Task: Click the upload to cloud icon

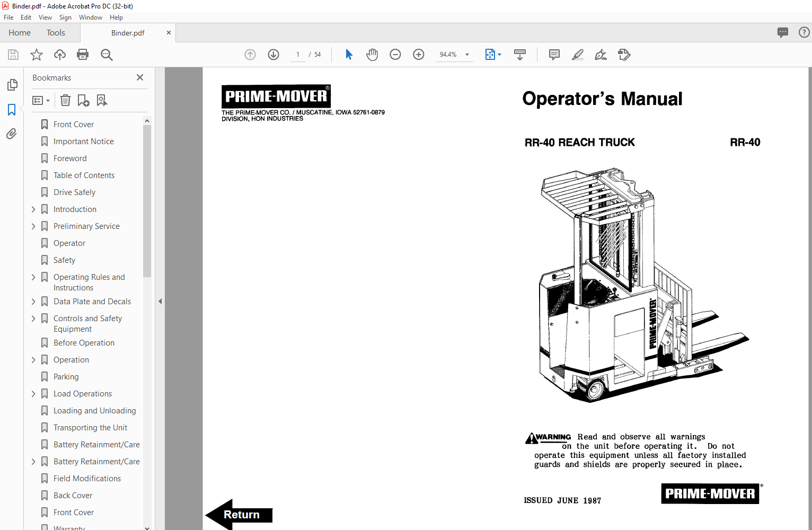Action: coord(60,55)
